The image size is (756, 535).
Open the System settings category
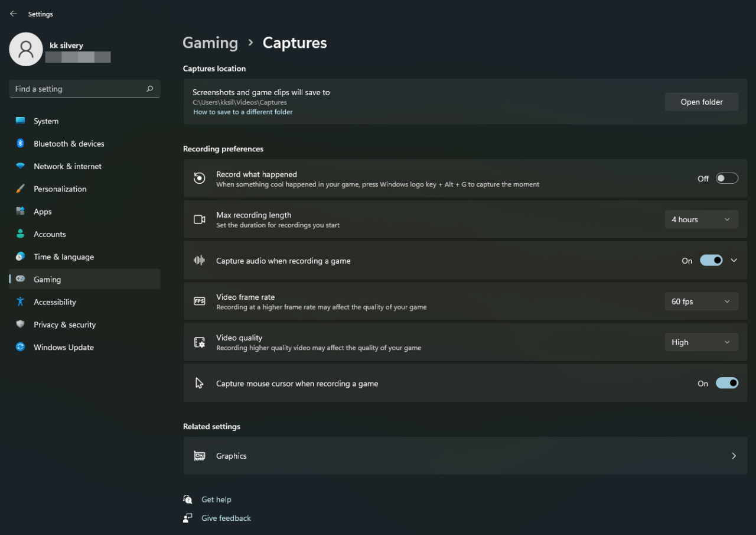click(x=46, y=121)
